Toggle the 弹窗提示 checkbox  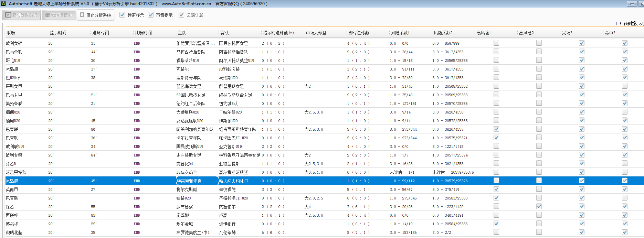(x=122, y=15)
